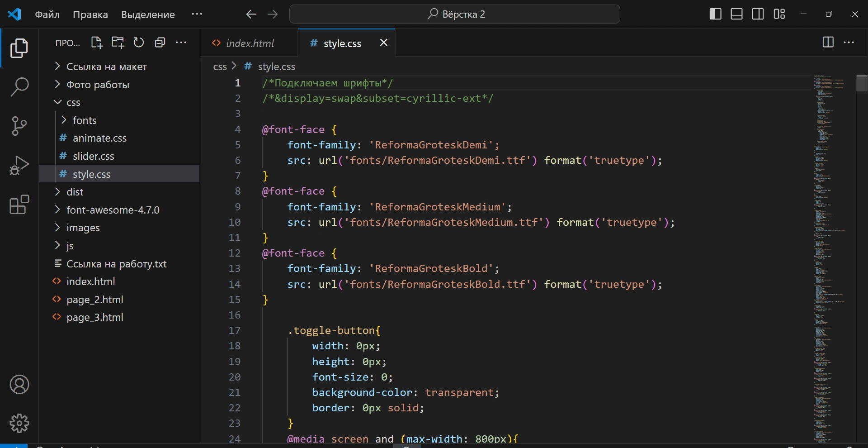Open the Search panel in the activity bar

click(x=19, y=86)
